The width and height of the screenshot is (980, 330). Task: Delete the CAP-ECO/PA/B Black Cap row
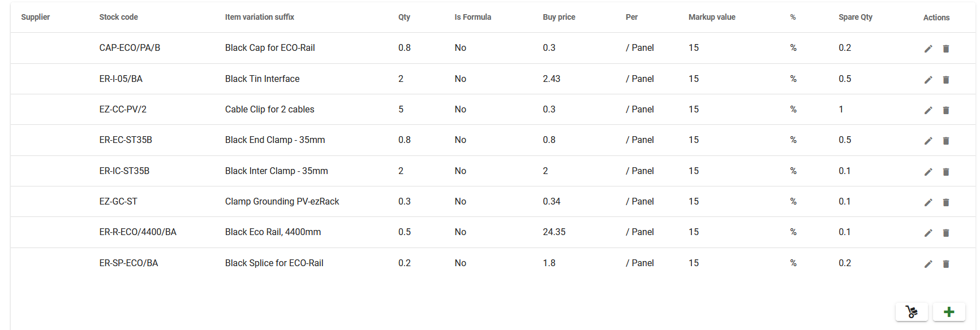tap(945, 49)
